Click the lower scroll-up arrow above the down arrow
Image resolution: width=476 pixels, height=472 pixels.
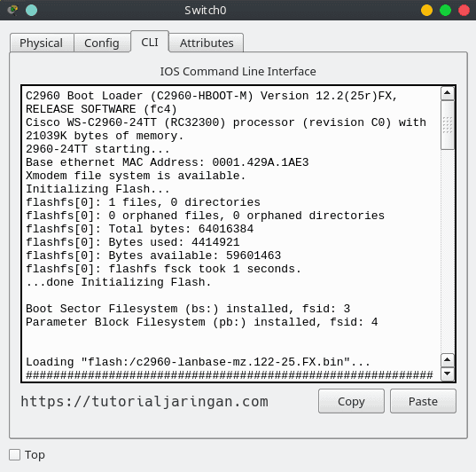pyautogui.click(x=448, y=360)
